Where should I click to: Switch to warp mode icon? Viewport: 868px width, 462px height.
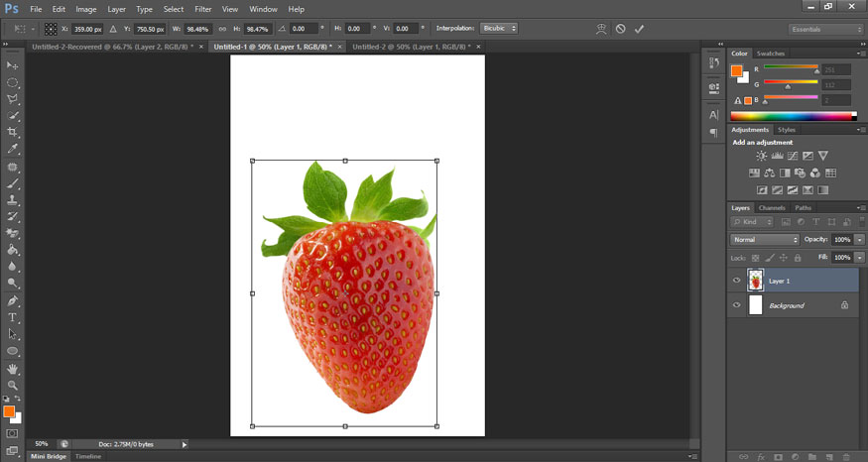pyautogui.click(x=601, y=29)
